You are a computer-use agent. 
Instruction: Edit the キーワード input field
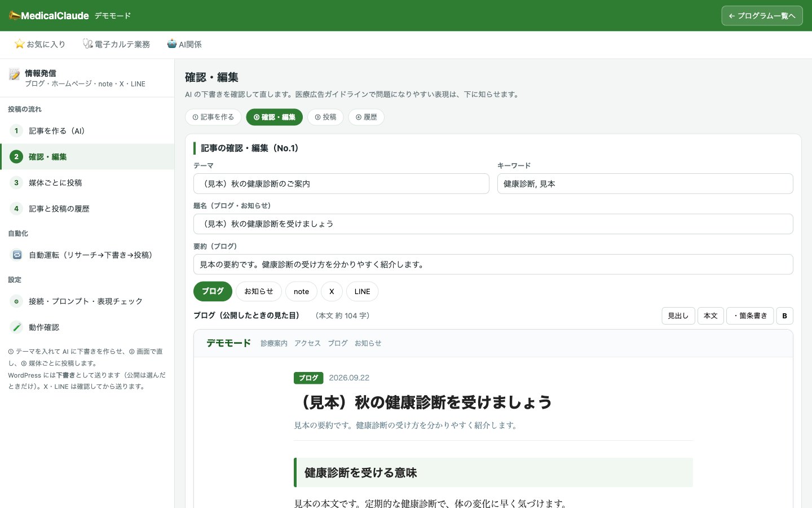(645, 183)
